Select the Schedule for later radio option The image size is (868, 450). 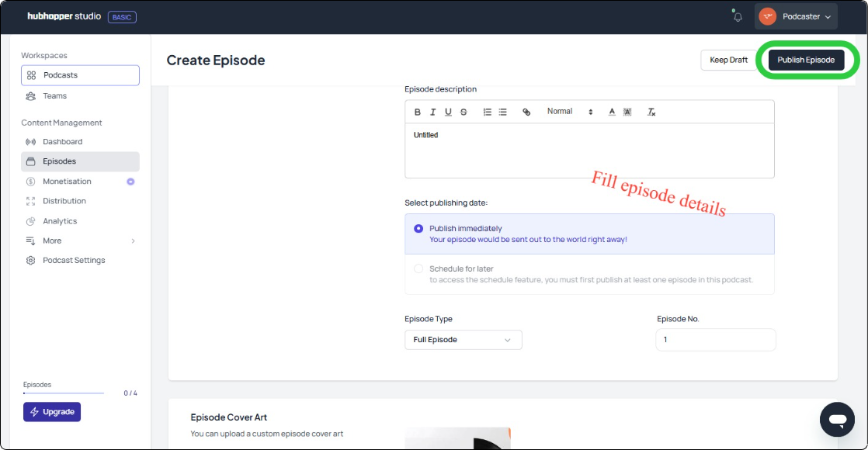point(418,269)
